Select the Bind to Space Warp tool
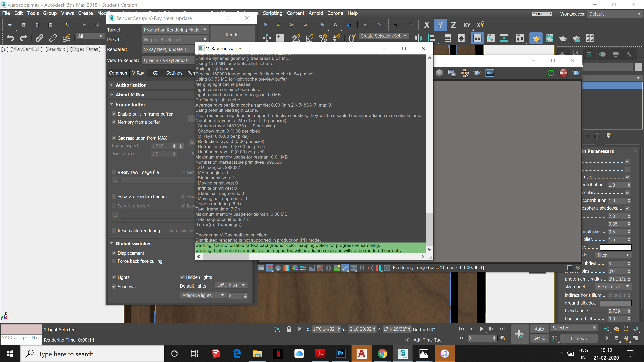The image size is (644, 362). tap(66, 38)
